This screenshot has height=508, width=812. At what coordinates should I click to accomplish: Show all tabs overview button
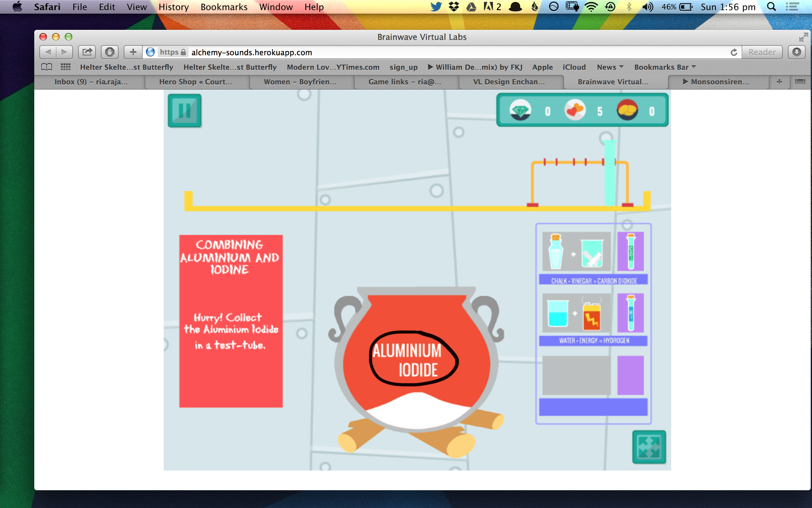[x=800, y=82]
